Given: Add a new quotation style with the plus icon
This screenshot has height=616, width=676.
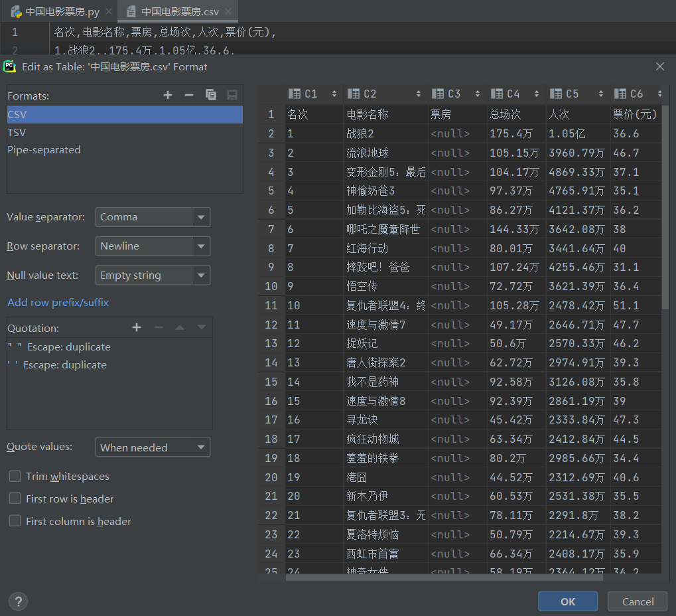Looking at the screenshot, I should click(136, 327).
